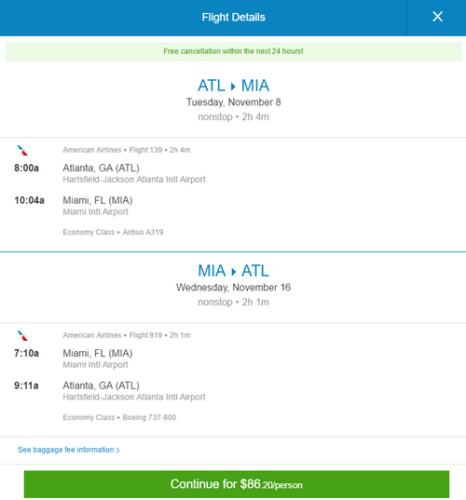Click chevron next to baggage fee information
The width and height of the screenshot is (466, 500).
117,450
